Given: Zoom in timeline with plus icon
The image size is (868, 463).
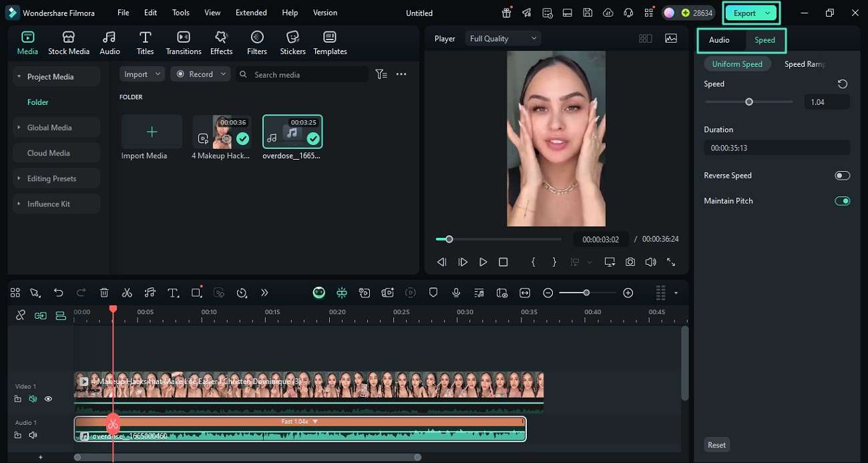Looking at the screenshot, I should click(628, 293).
